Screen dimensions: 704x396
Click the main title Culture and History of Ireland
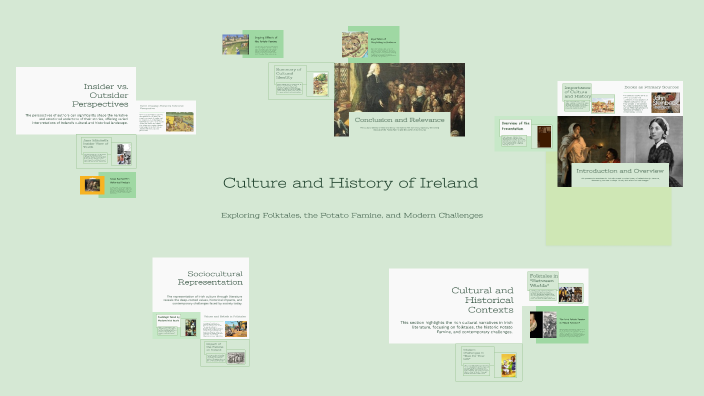350,183
